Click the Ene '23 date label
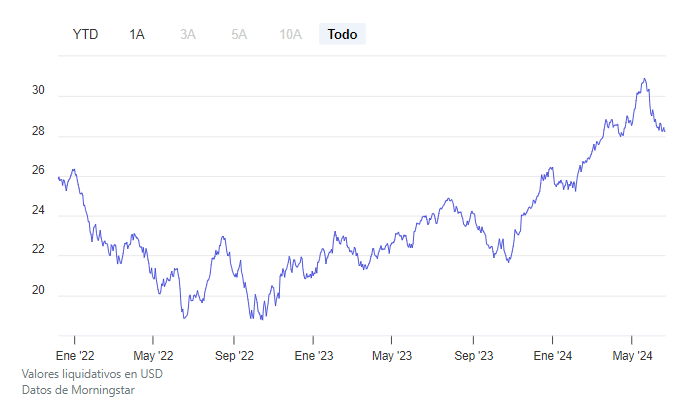This screenshot has width=681, height=402. pyautogui.click(x=314, y=355)
